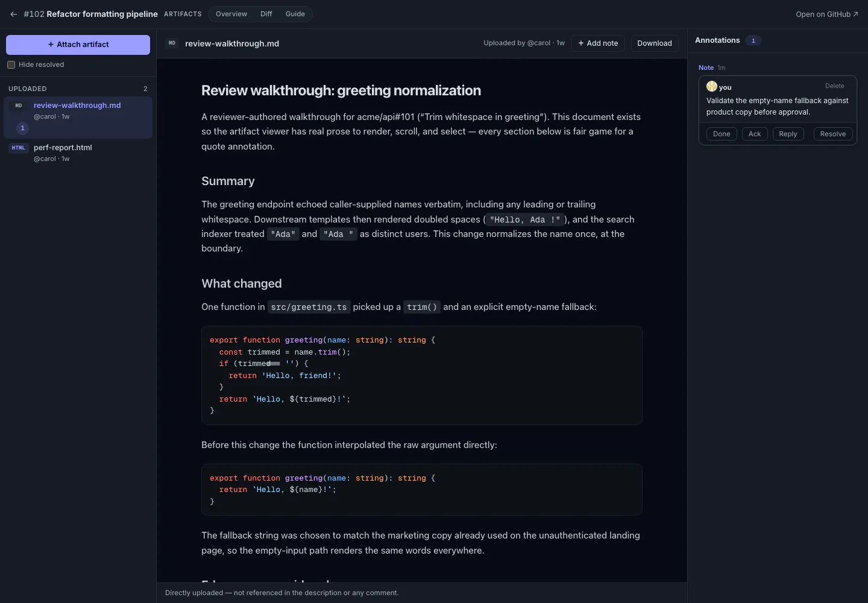Click the Attach artifact button

coord(78,45)
